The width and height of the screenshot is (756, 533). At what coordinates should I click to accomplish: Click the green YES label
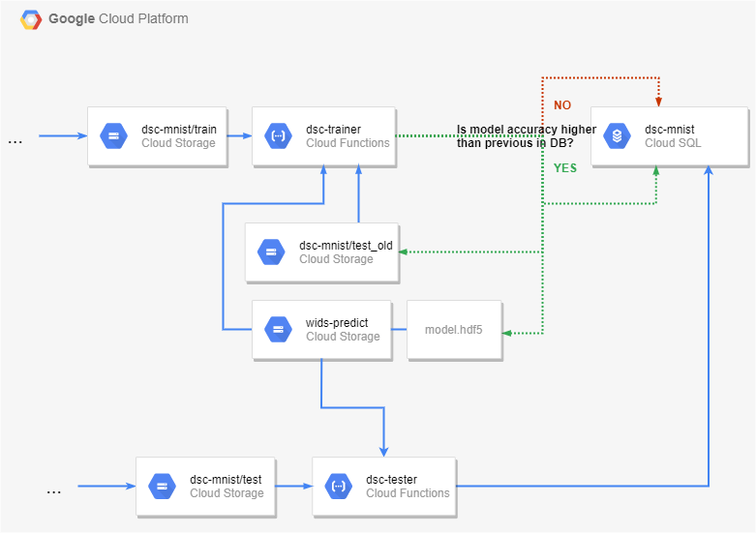(565, 167)
